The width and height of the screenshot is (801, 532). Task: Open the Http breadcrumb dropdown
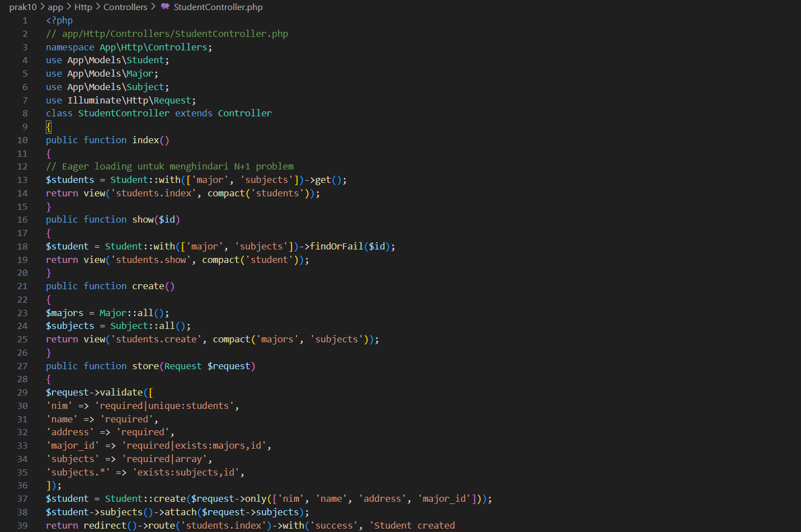click(x=83, y=7)
